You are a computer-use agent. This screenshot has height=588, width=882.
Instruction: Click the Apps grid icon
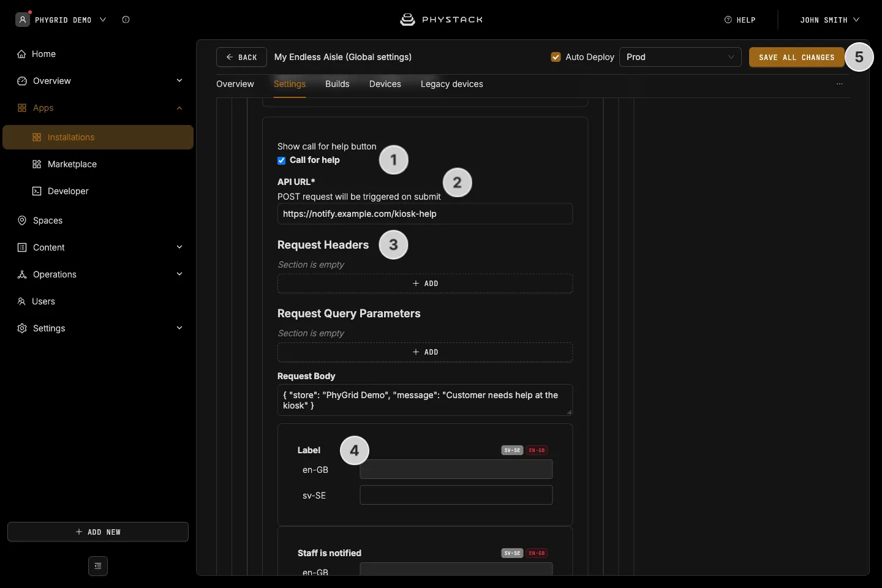coord(22,108)
